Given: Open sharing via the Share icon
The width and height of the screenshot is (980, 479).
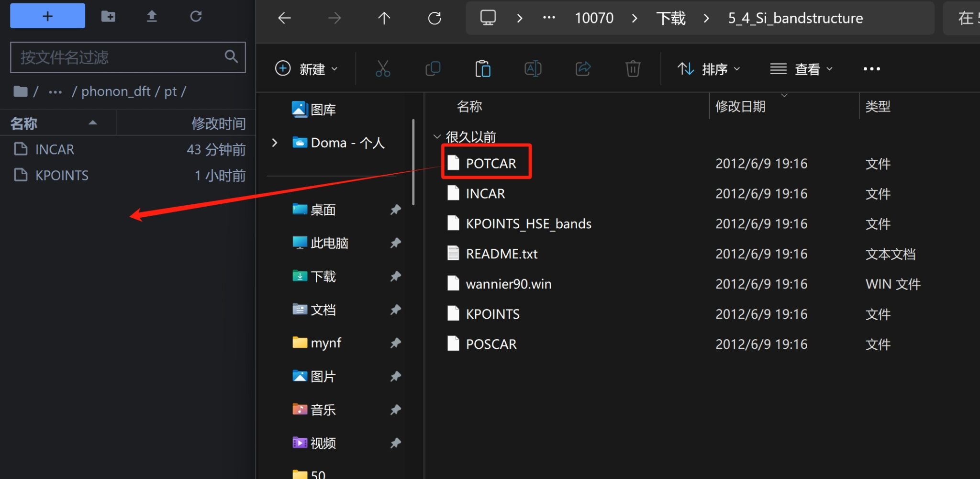Looking at the screenshot, I should point(583,68).
